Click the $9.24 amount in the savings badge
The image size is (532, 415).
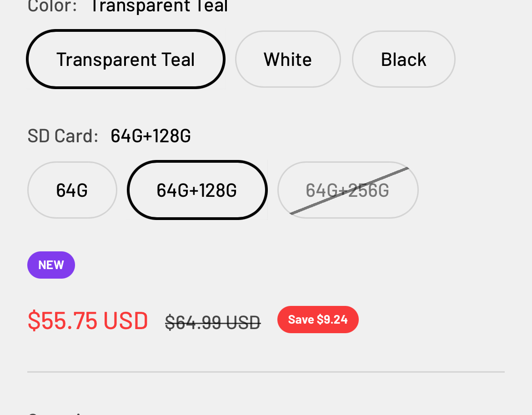pyautogui.click(x=332, y=320)
